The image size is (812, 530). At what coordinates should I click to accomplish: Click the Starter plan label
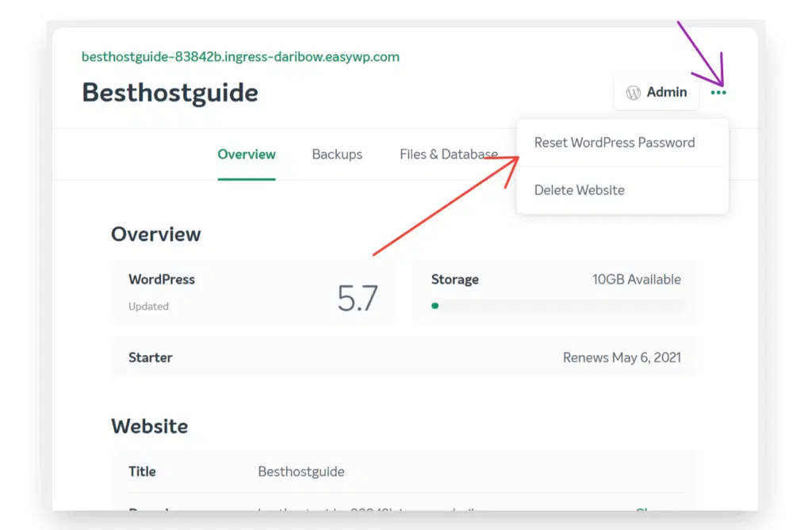(150, 357)
